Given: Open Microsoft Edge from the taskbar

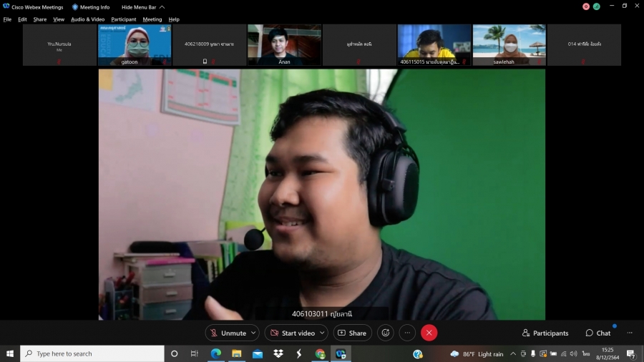Looking at the screenshot, I should 215,353.
